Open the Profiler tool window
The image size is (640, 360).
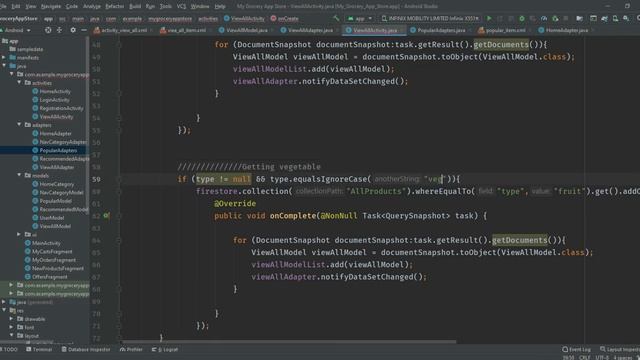[x=131, y=349]
